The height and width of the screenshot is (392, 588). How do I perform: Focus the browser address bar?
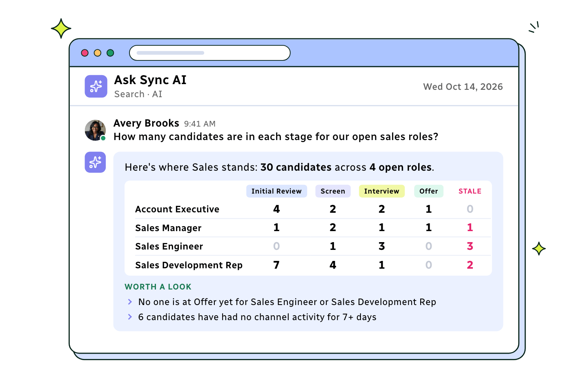pos(210,53)
